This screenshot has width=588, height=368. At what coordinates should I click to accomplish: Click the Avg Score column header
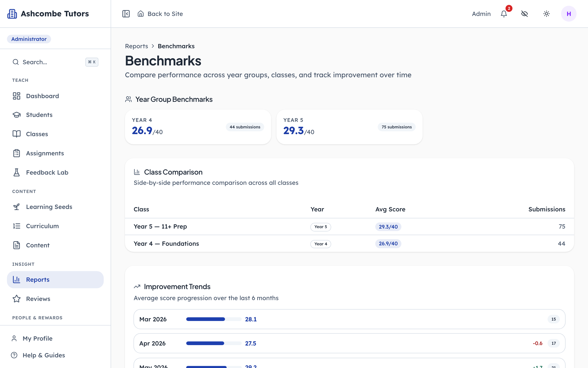tap(390, 209)
